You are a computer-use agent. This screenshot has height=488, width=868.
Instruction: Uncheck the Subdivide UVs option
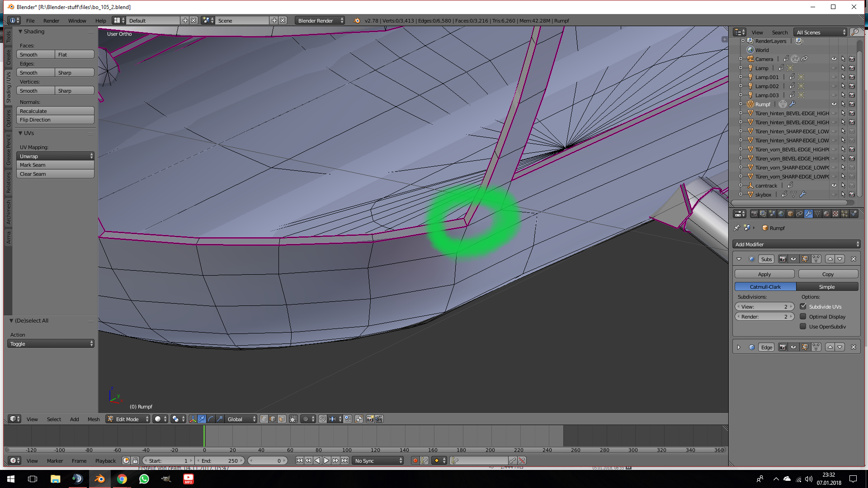coord(803,307)
